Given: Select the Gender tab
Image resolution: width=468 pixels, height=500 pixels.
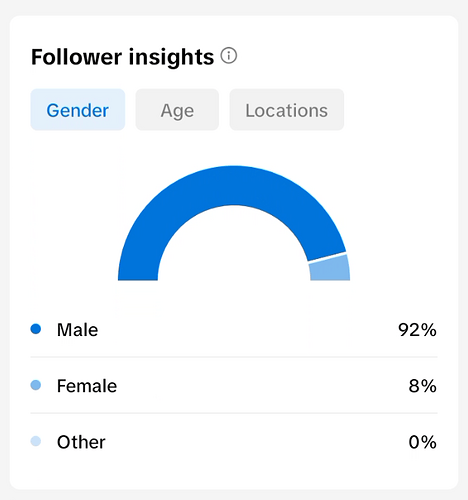Looking at the screenshot, I should pyautogui.click(x=78, y=110).
